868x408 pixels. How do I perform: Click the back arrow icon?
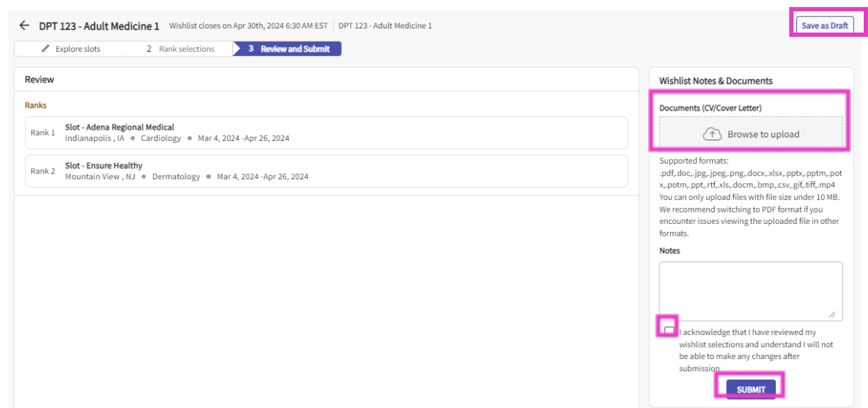24,25
